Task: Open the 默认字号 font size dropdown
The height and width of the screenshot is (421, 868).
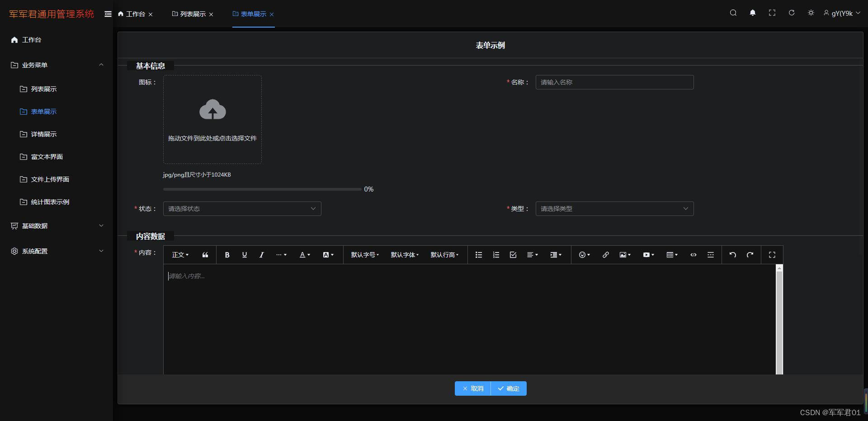Action: pos(365,255)
